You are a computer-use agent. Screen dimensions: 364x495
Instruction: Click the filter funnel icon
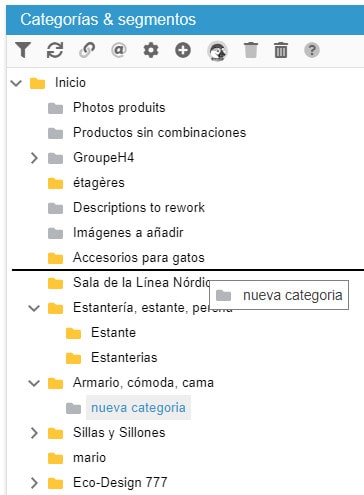click(23, 50)
